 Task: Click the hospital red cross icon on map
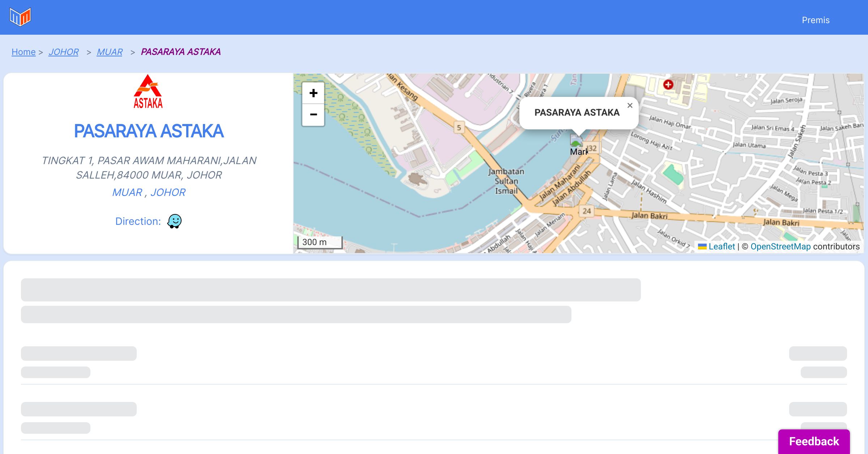click(x=668, y=85)
